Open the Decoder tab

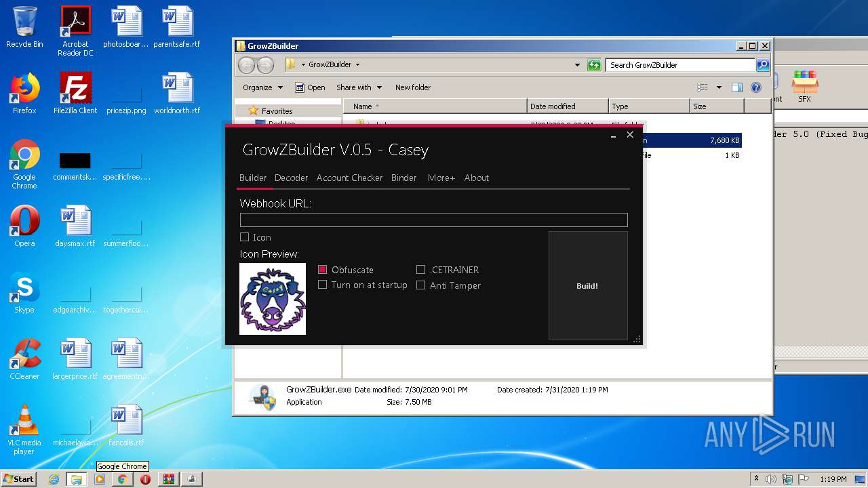292,178
